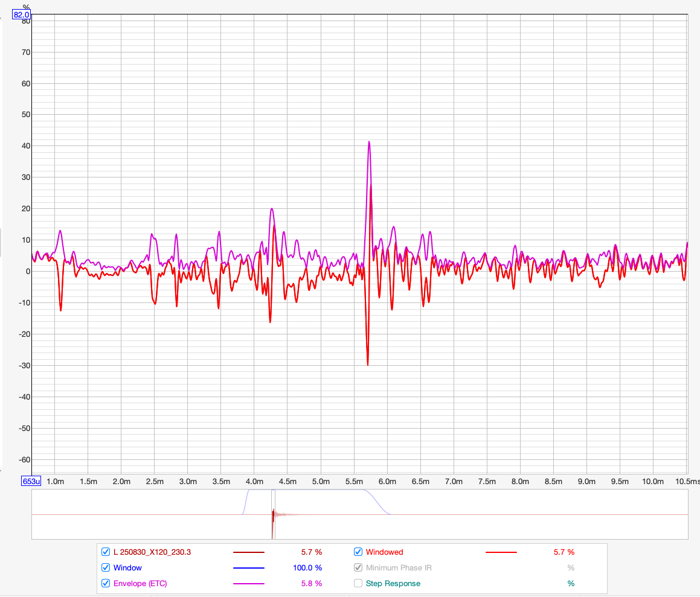Open the magenta Envelope (ETC) line swatch
The image size is (700, 597).
pyautogui.click(x=248, y=584)
